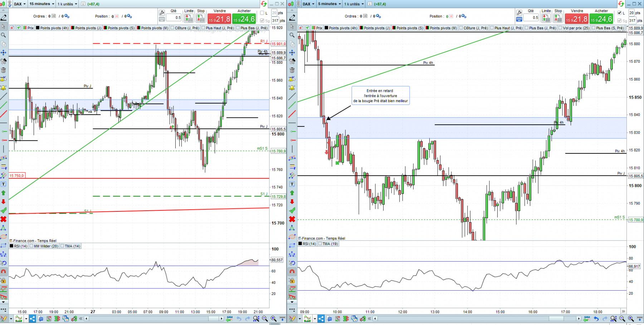
Task: Uncheck the L checkbox in right chart order panel
Action: (620, 13)
